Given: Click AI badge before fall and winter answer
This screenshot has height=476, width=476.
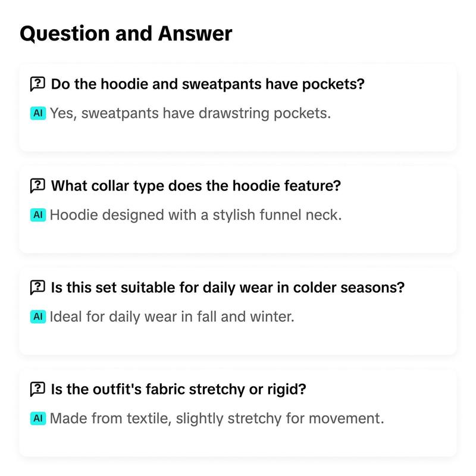Looking at the screenshot, I should coord(38,317).
